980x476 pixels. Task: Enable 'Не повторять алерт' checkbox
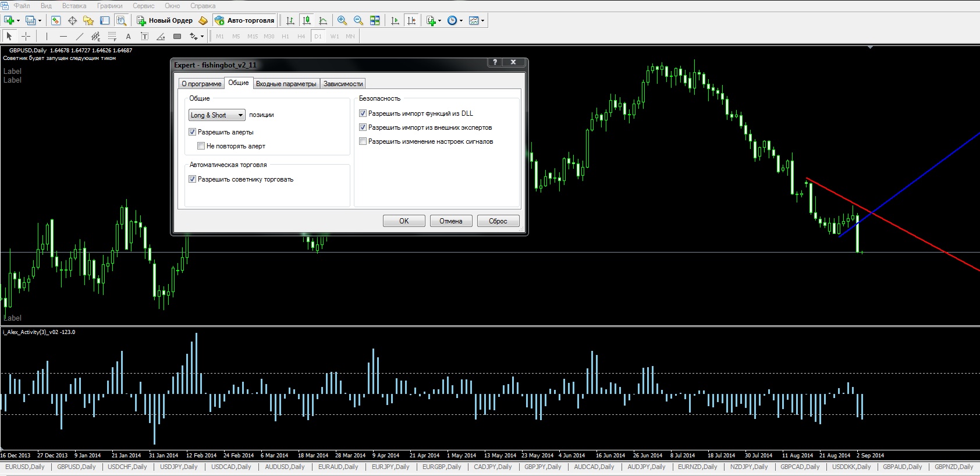coord(201,146)
